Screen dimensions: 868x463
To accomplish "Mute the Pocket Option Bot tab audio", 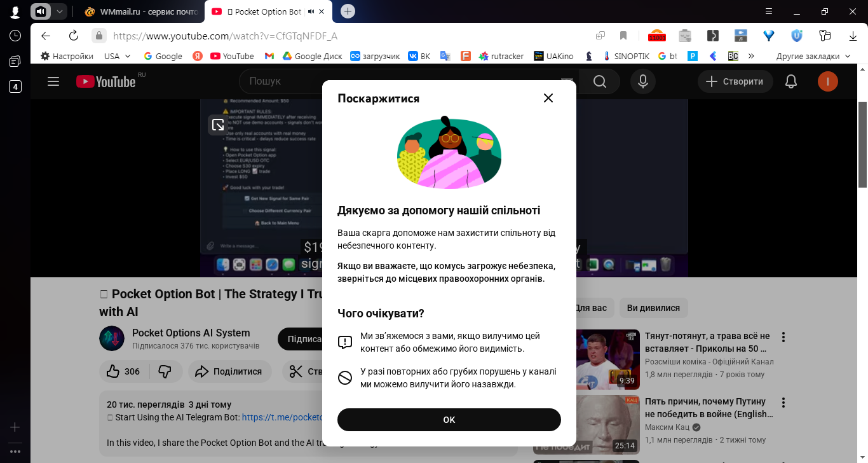I will [311, 11].
